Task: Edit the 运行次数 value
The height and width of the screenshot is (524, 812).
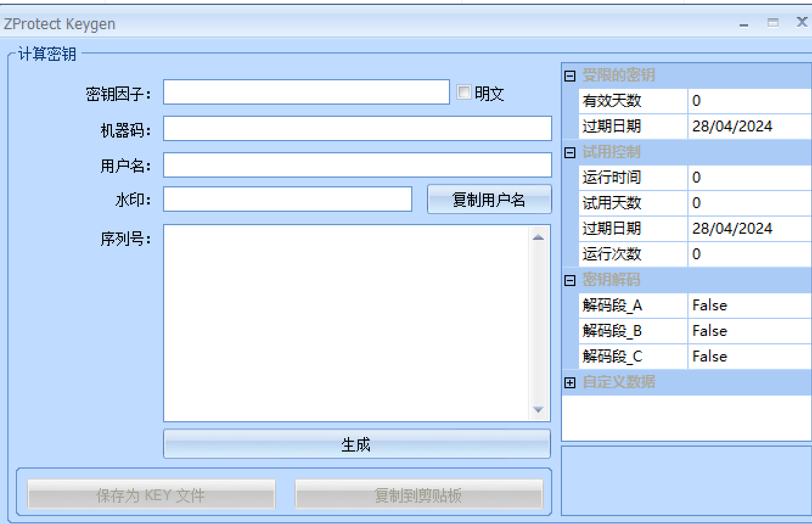Action: pyautogui.click(x=750, y=254)
